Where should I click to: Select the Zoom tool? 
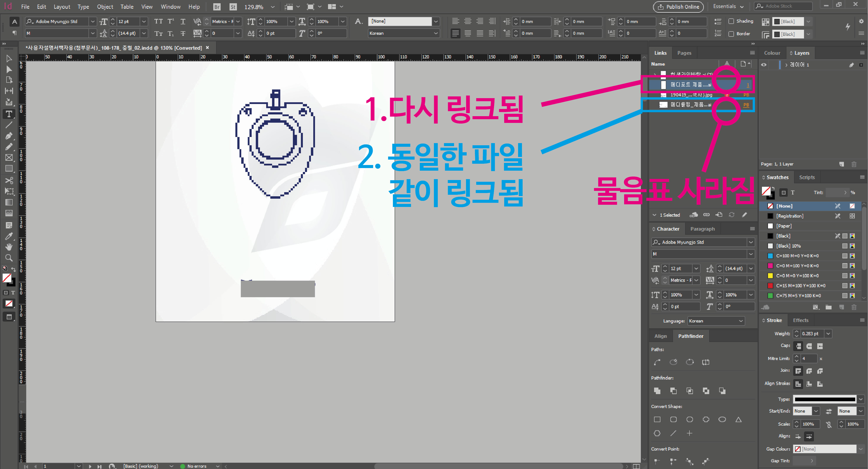click(x=9, y=258)
